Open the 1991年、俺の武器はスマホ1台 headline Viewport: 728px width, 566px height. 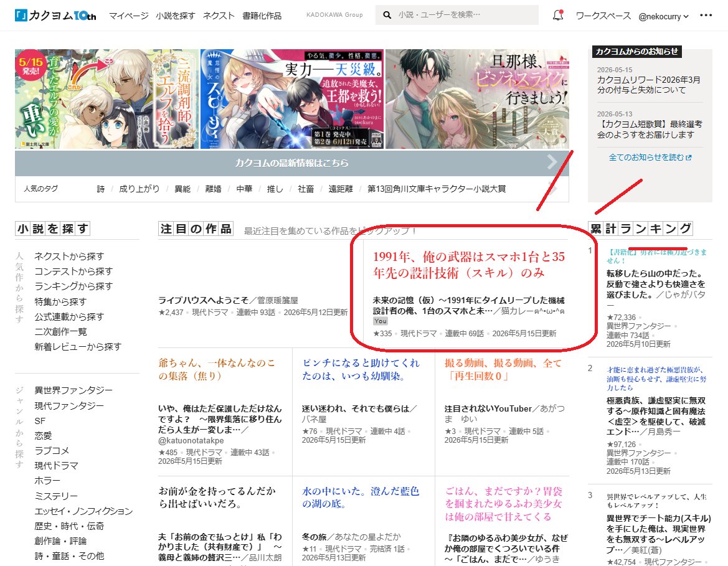coord(469,264)
